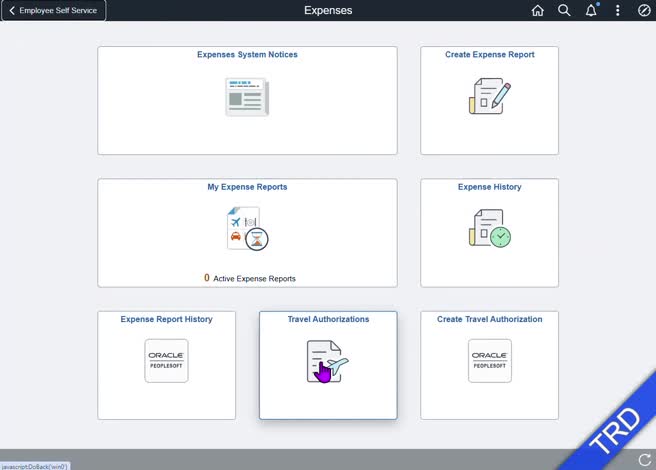Screen dimensions: 656x470
Task: Go back to Employee Self Service
Action: [54, 10]
